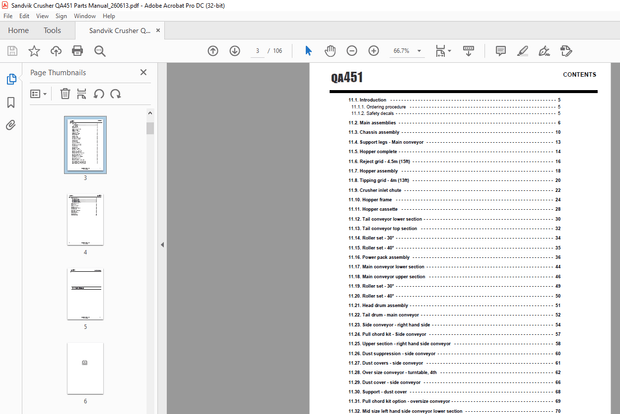Open the File menu
The width and height of the screenshot is (620, 414).
pos(8,16)
